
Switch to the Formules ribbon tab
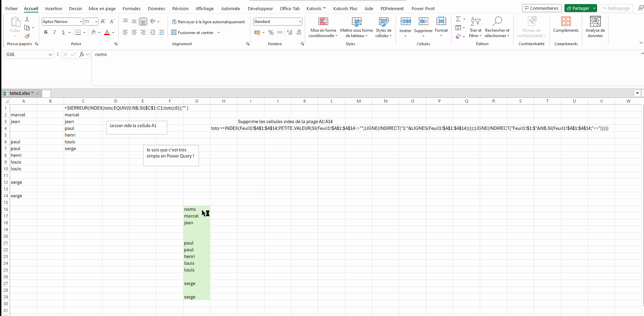click(131, 8)
